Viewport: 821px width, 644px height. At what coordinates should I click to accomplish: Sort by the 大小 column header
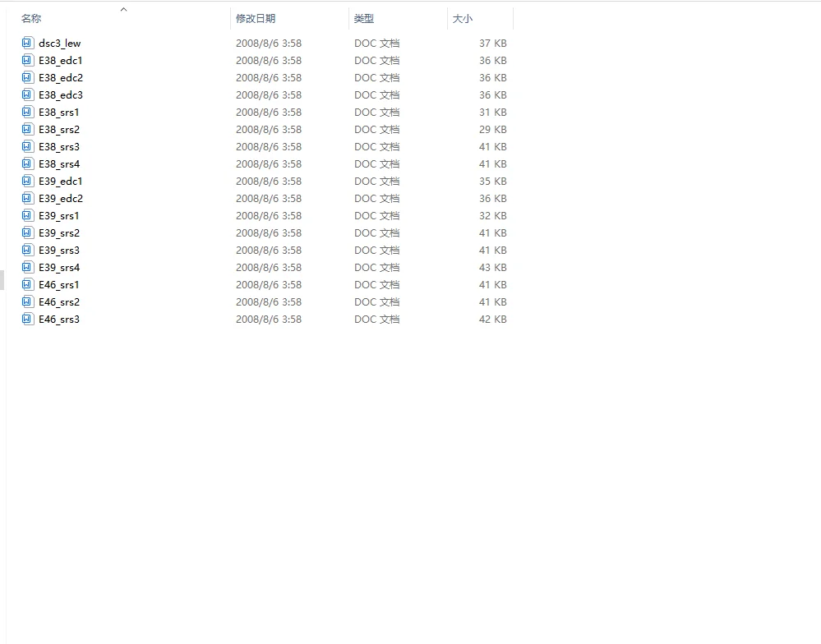(x=463, y=19)
